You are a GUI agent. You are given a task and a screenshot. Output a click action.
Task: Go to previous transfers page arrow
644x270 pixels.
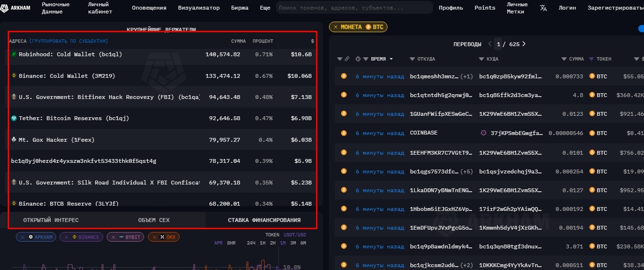(x=490, y=44)
